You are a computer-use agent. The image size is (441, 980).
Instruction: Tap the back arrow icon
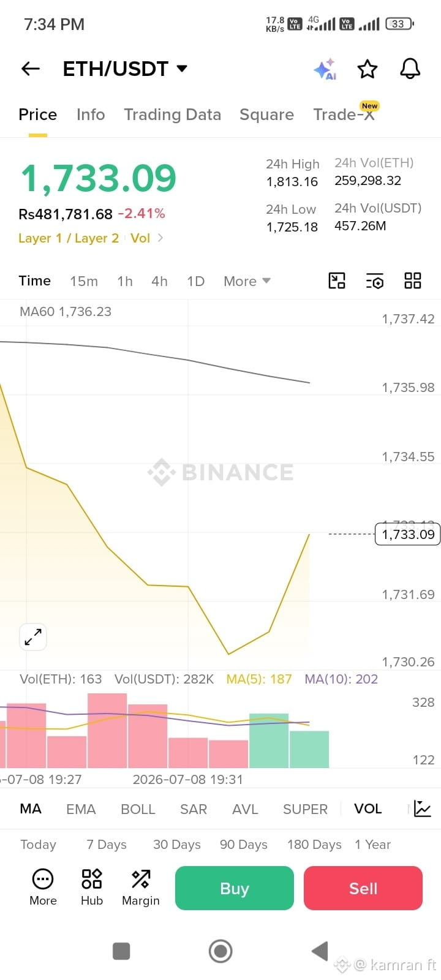point(31,69)
